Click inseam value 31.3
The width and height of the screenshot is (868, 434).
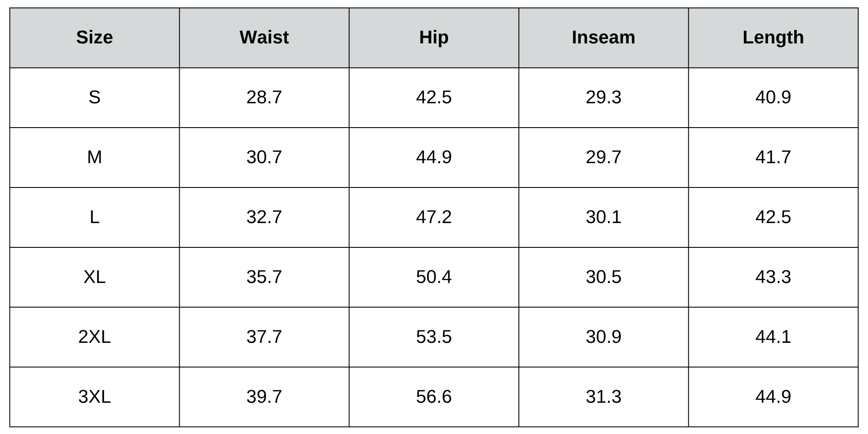click(603, 397)
